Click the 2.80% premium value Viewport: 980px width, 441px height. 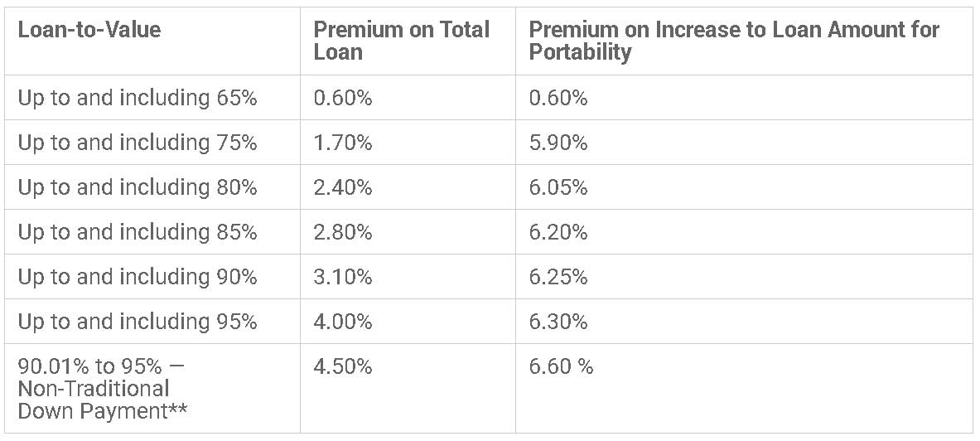tap(343, 232)
